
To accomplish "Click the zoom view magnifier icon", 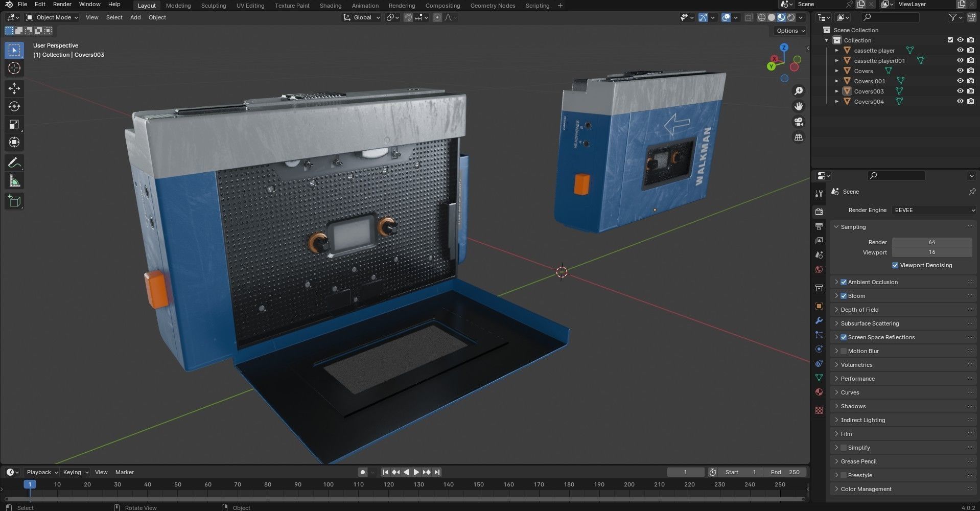I will coord(798,91).
